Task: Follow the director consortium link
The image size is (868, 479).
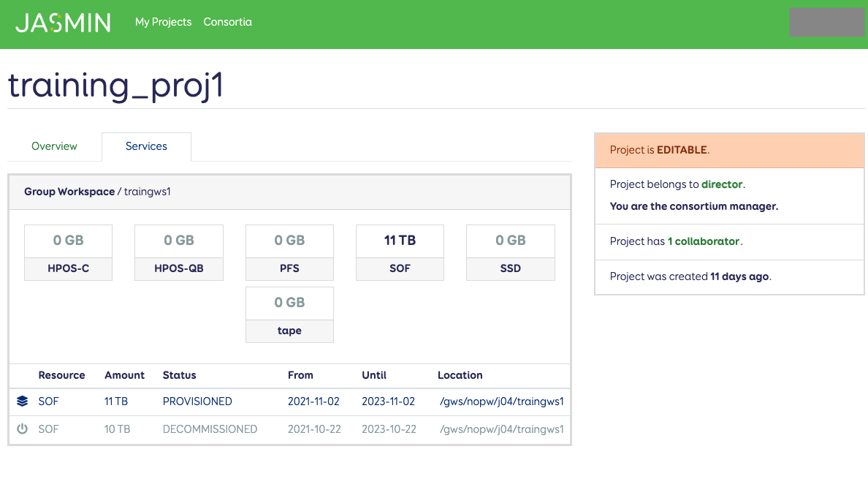Action: [722, 184]
